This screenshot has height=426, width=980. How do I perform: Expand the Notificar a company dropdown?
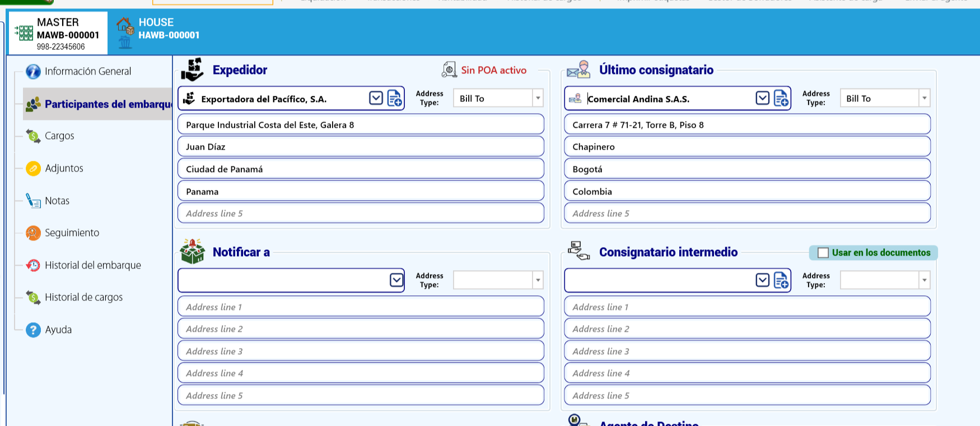click(x=396, y=280)
